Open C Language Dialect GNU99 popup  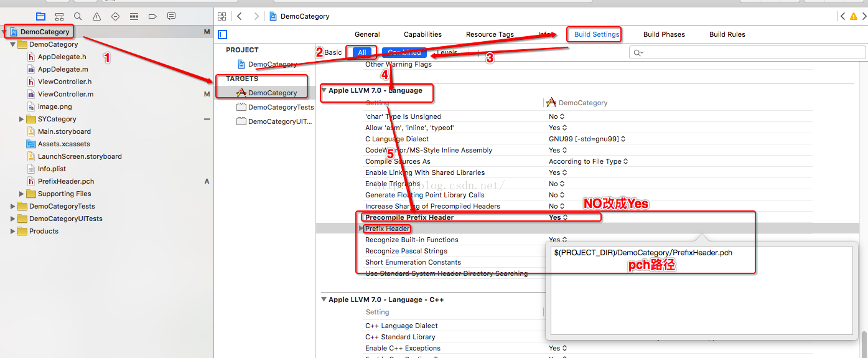(x=587, y=139)
